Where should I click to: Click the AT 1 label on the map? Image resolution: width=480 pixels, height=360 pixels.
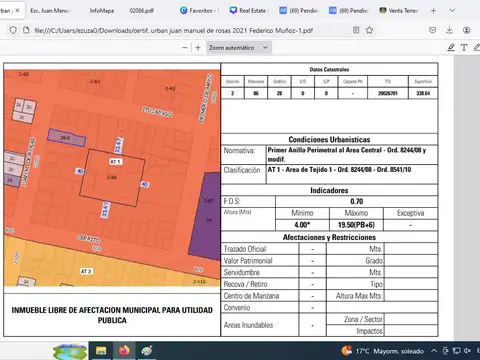(x=116, y=162)
